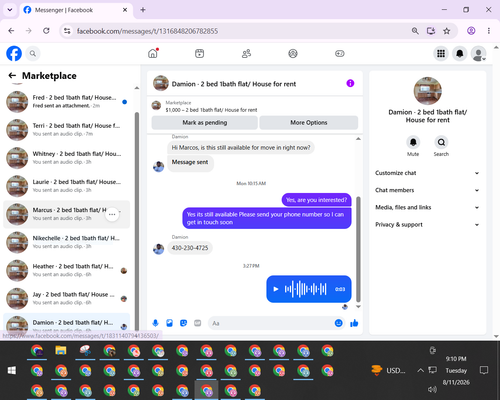Viewport: 500px width, 400px height.
Task: Show hidden system tray icons
Action: click(x=420, y=370)
